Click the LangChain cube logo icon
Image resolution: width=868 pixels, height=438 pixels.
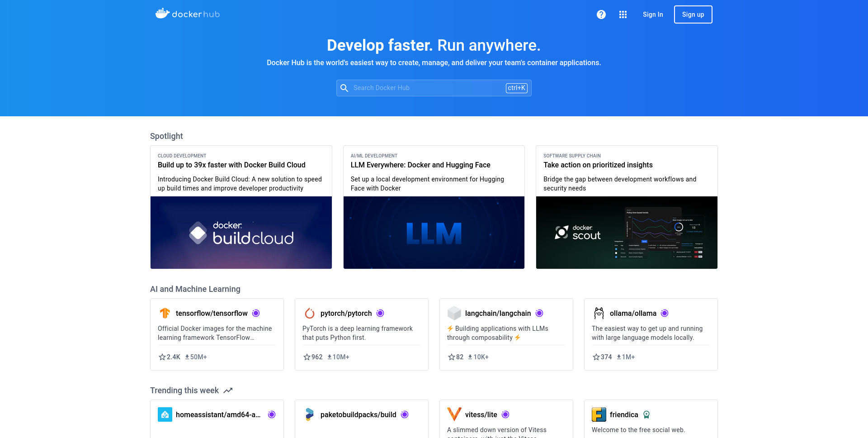(x=454, y=313)
